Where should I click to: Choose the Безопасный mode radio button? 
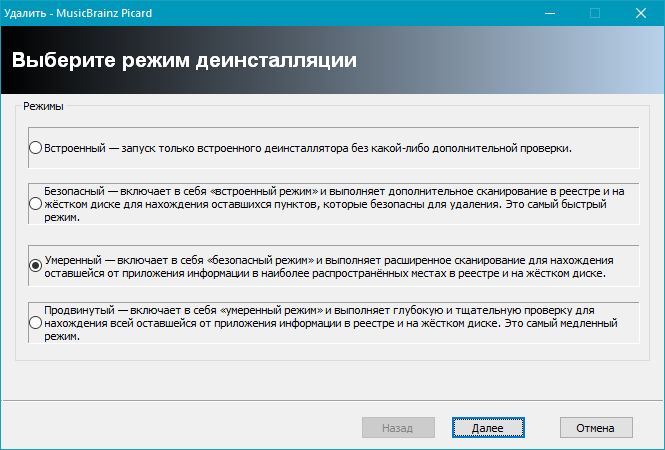pyautogui.click(x=36, y=203)
